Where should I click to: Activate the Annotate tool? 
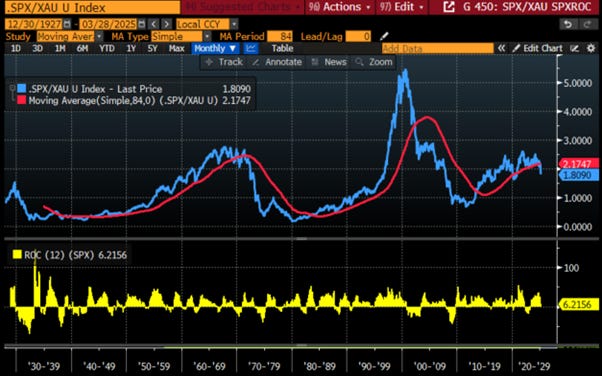[277, 62]
